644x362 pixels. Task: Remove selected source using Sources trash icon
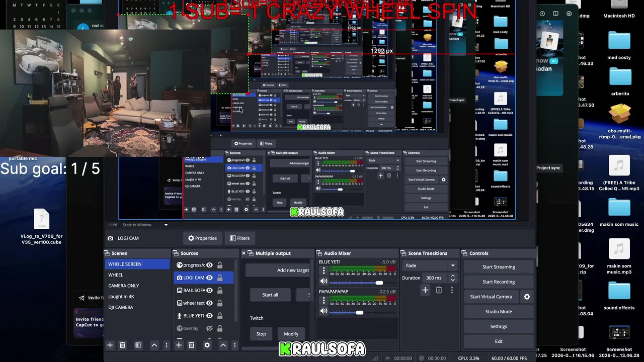(191, 345)
